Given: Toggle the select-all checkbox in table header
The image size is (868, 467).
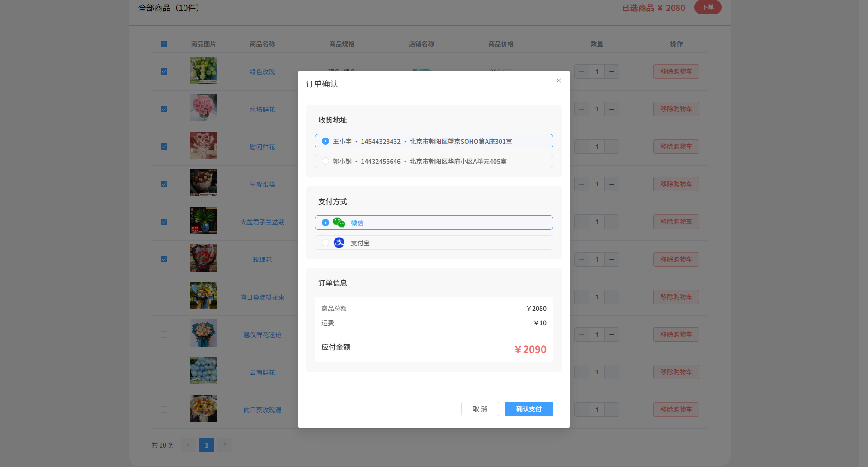Looking at the screenshot, I should [x=164, y=44].
